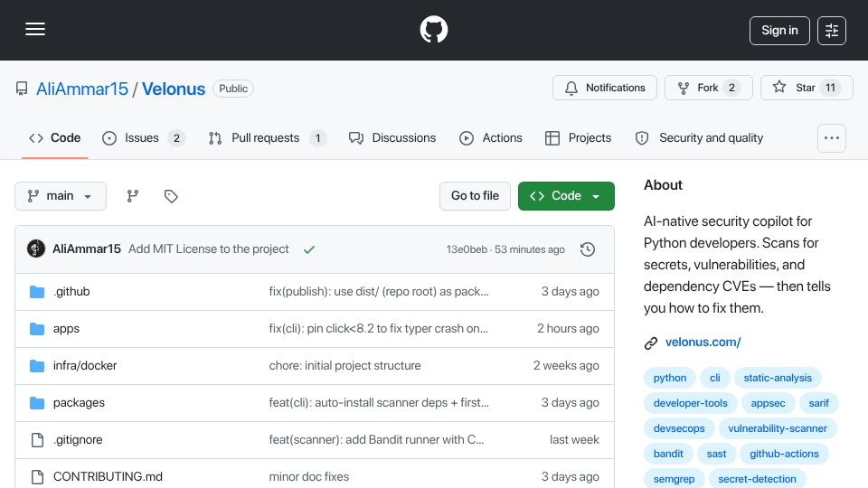Expand the main branch selector dropdown
Image resolution: width=868 pixels, height=488 pixels.
61,196
